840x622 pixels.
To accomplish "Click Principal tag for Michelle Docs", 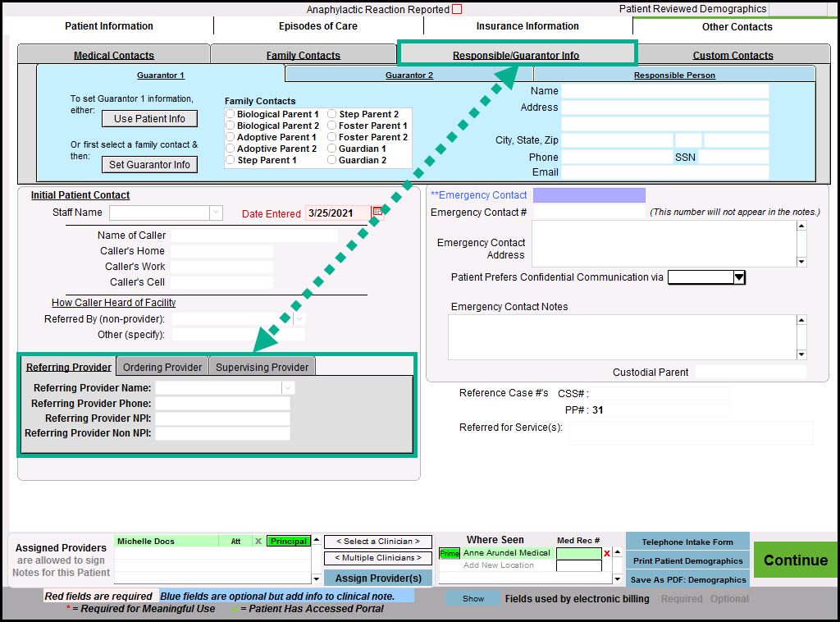I will click(x=288, y=542).
